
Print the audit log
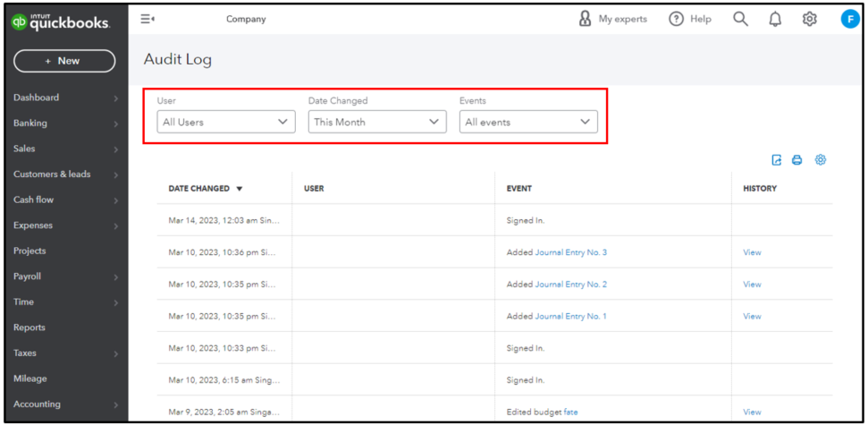[797, 160]
